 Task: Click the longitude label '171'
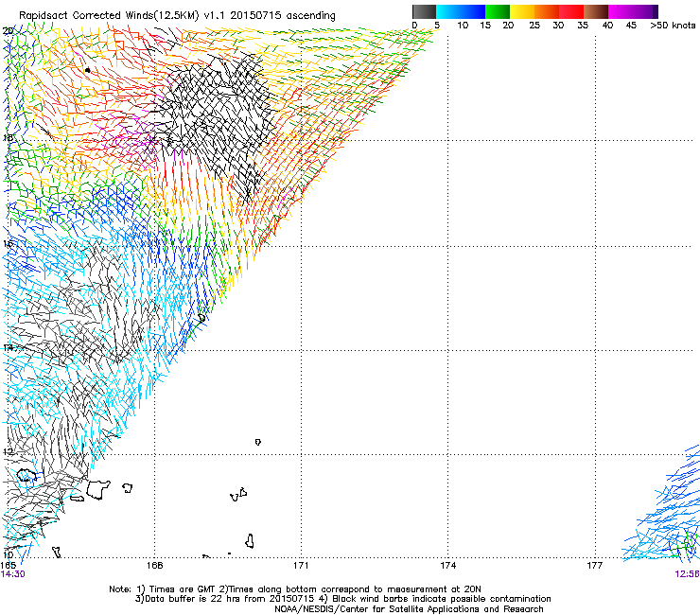[301, 566]
